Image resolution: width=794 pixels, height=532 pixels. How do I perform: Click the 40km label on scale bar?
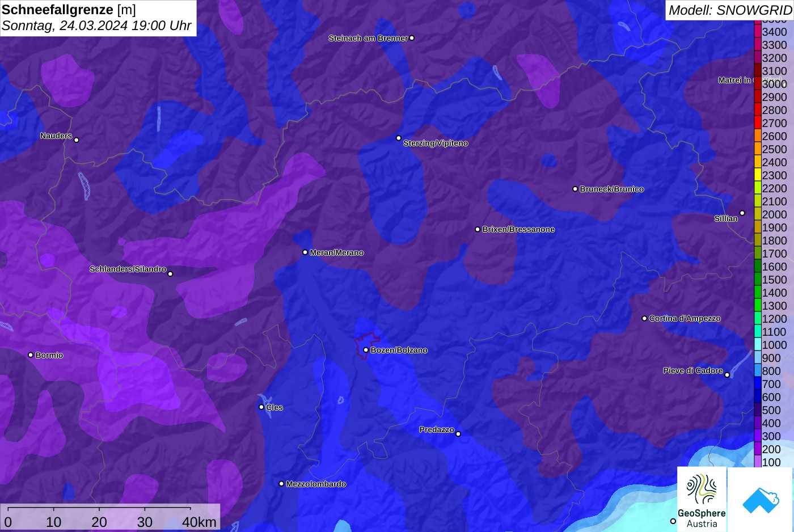(199, 522)
